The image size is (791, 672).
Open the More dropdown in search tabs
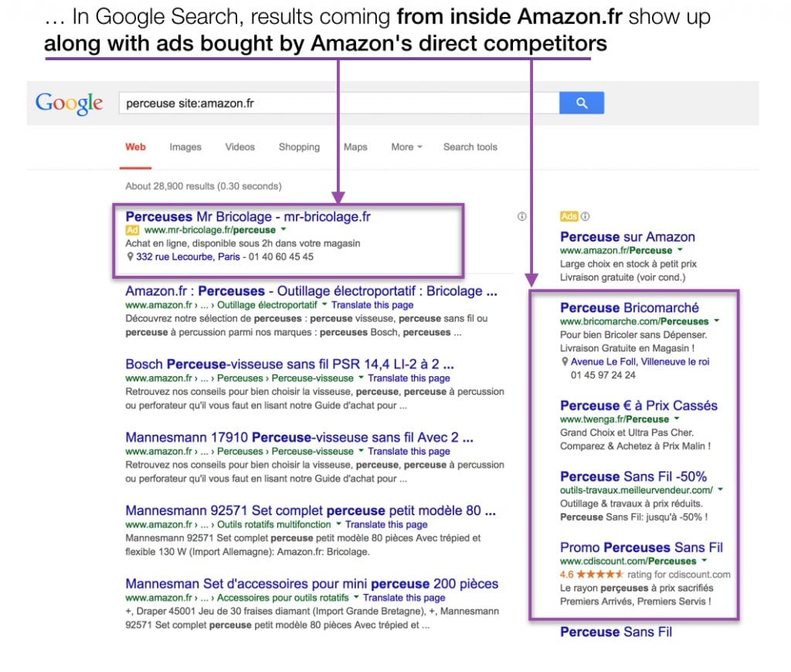pos(406,147)
